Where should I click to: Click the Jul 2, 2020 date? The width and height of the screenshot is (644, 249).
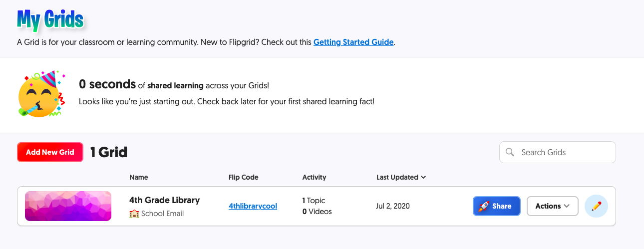pyautogui.click(x=393, y=206)
